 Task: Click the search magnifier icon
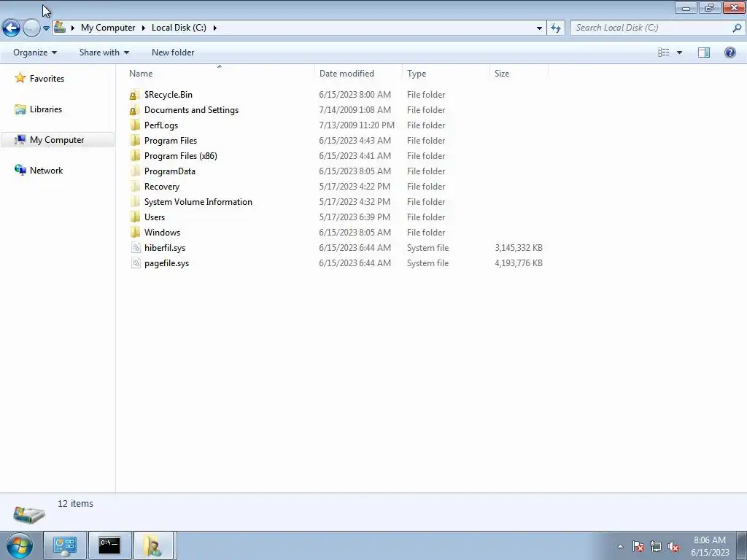737,28
